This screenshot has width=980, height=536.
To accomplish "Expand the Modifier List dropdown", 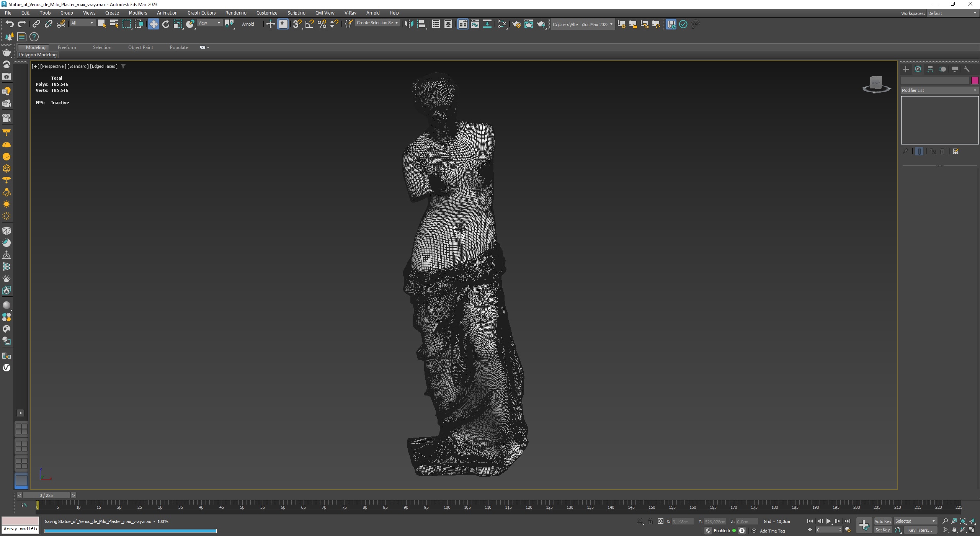I will click(939, 90).
